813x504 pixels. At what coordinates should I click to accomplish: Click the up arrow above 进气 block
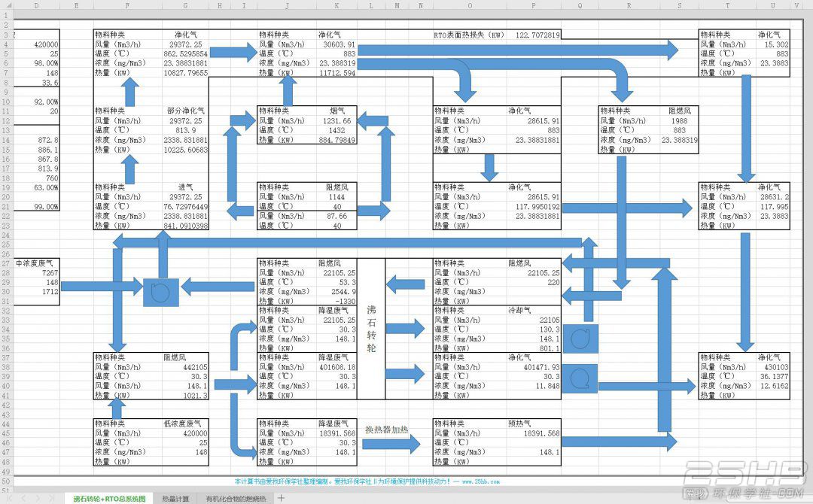[130, 169]
